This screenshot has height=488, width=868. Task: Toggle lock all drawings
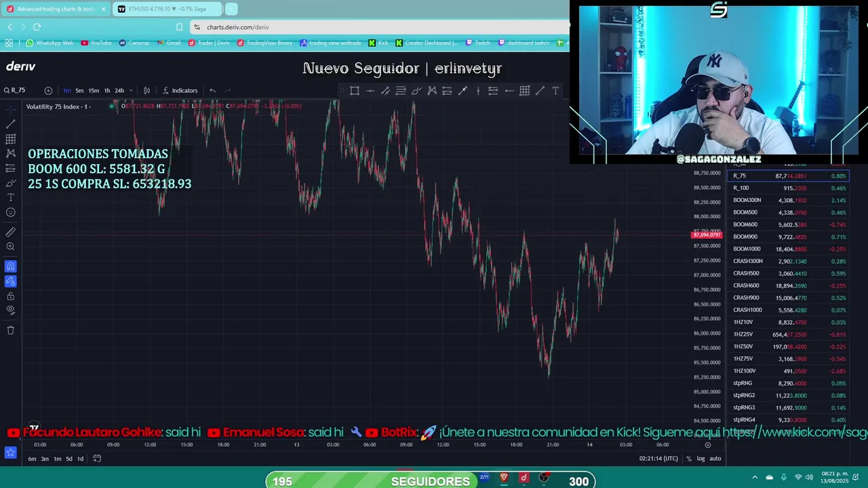(11, 296)
